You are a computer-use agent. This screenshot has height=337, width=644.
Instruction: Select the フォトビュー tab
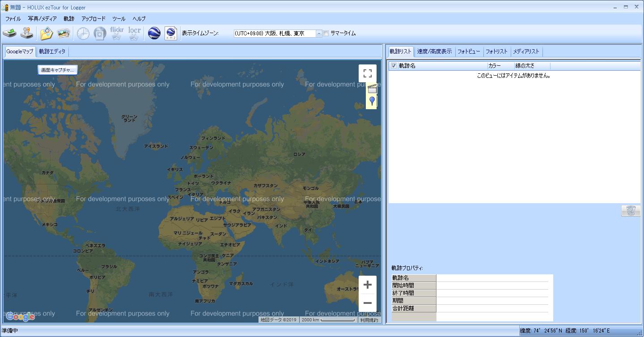(x=469, y=51)
